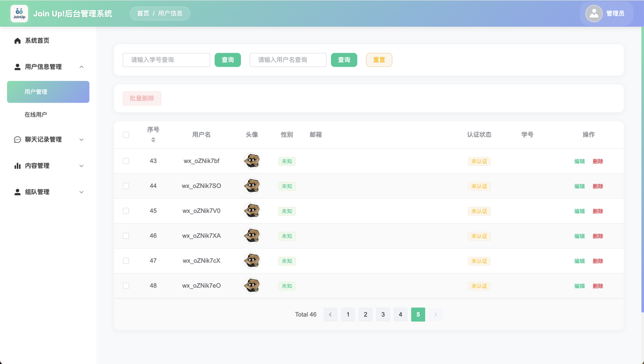Viewport: 644px width, 364px height.
Task: Click the vertical scrollbar on right edge
Action: click(x=642, y=168)
